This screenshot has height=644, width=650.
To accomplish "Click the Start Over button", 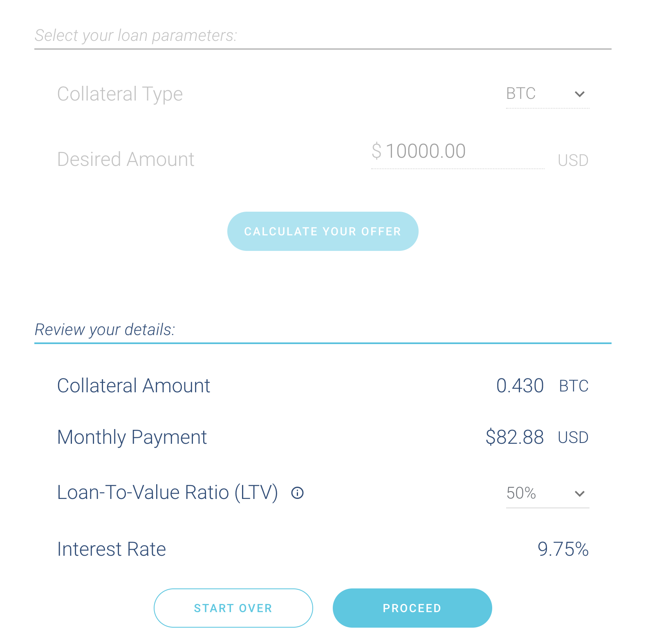I will coord(233,608).
